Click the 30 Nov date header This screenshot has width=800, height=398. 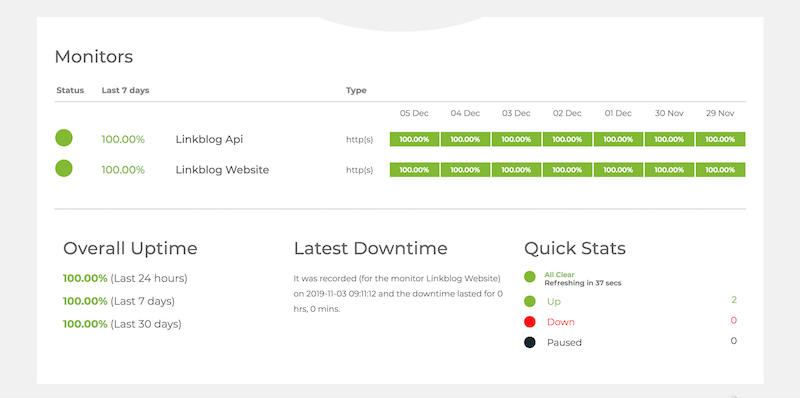[669, 113]
